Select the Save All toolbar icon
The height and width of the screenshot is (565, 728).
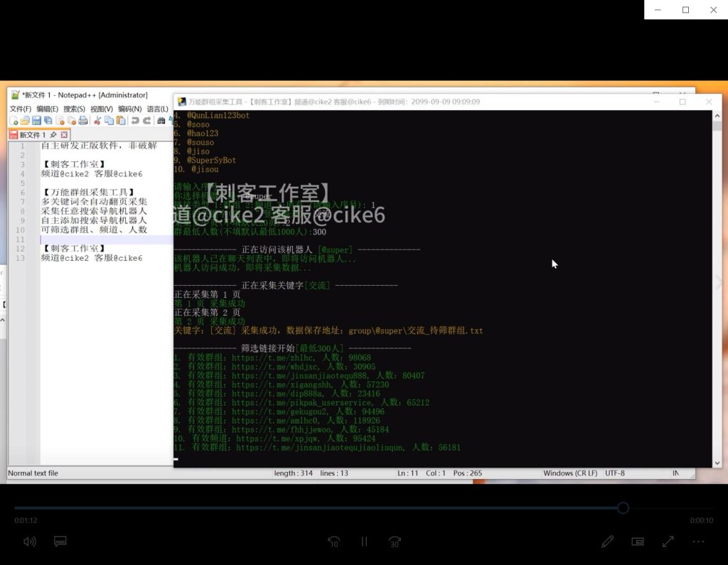point(48,121)
